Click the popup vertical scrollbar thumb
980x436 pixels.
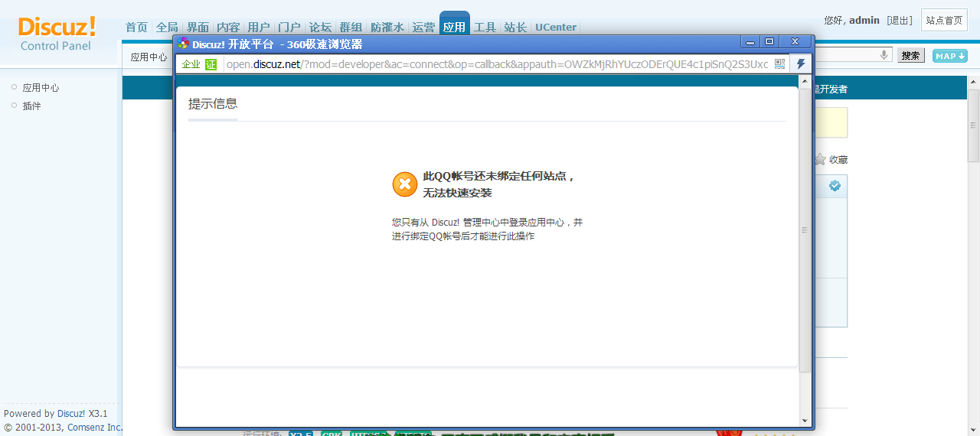(805, 229)
